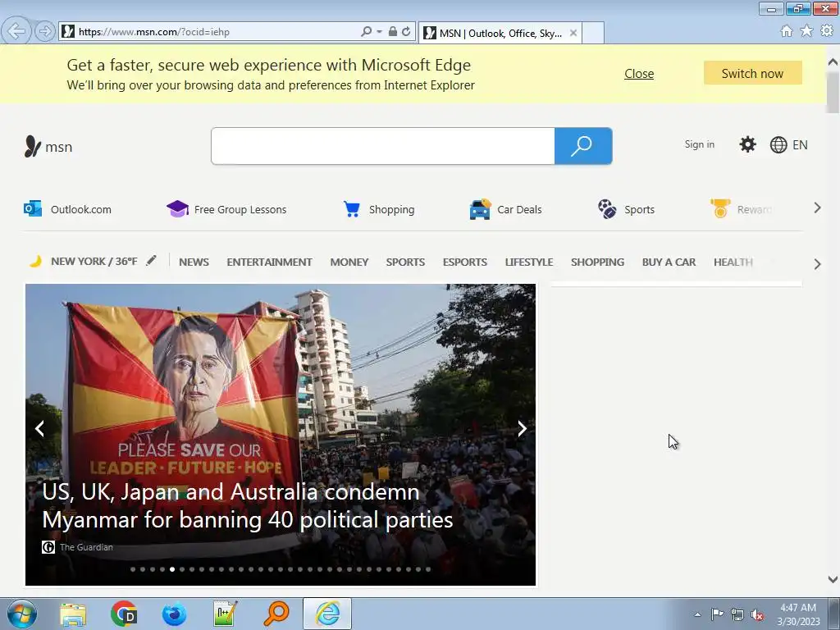Image resolution: width=840 pixels, height=630 pixels.
Task: Open the address bar autocomplete dropdown arrow
Action: click(379, 32)
